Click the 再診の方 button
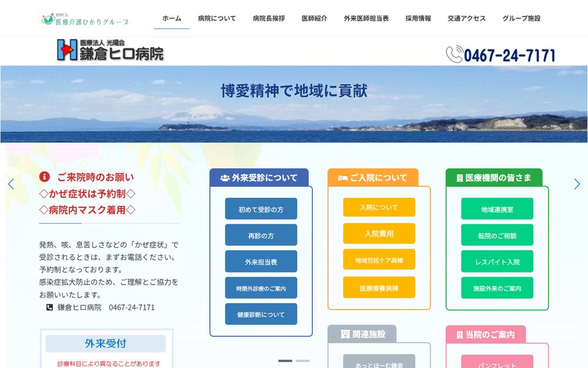The height and width of the screenshot is (368, 588). (x=261, y=235)
